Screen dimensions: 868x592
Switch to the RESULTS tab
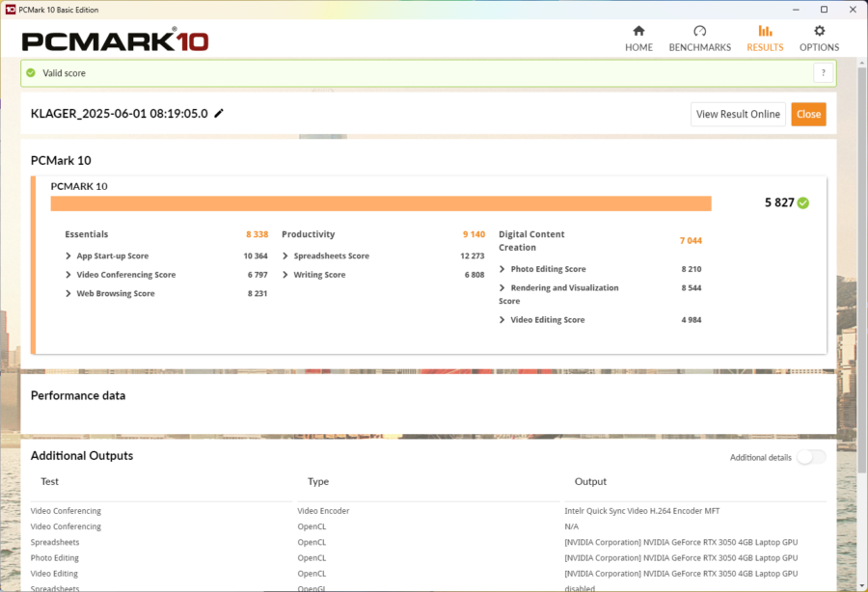[765, 39]
